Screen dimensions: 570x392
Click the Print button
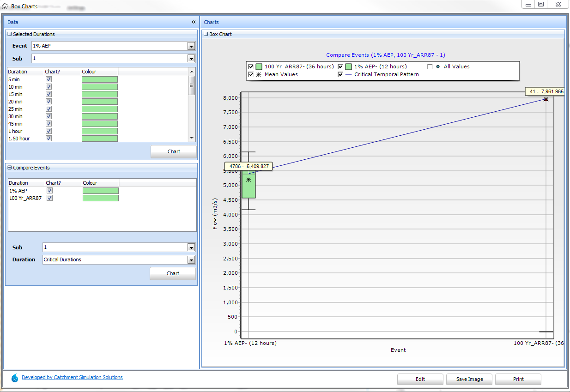tap(518, 379)
